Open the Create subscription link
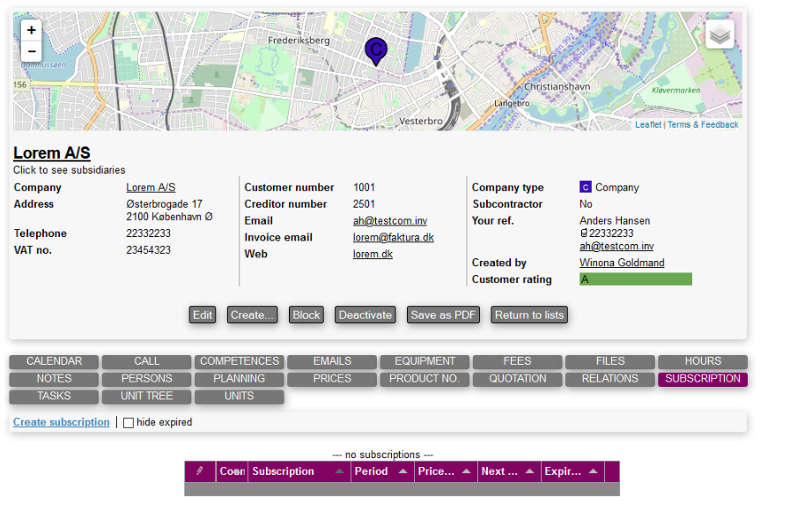The image size is (812, 519). point(62,422)
